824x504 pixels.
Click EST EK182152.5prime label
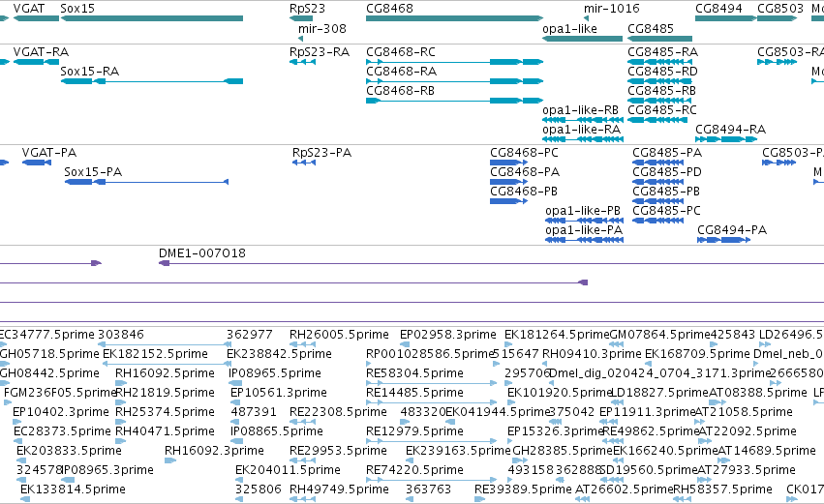click(x=155, y=354)
